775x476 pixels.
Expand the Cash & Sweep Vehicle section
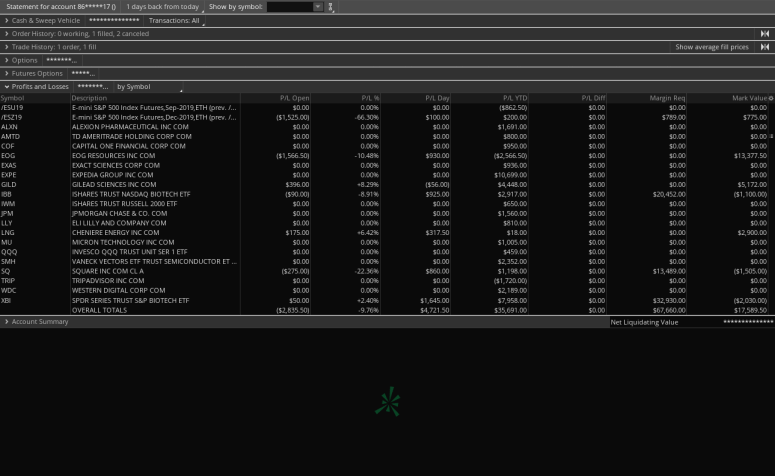pyautogui.click(x=6, y=20)
